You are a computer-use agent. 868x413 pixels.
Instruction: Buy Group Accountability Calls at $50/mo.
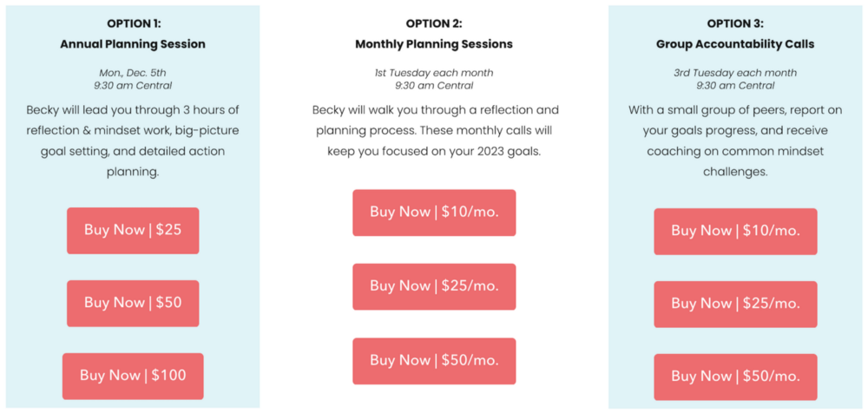click(735, 377)
